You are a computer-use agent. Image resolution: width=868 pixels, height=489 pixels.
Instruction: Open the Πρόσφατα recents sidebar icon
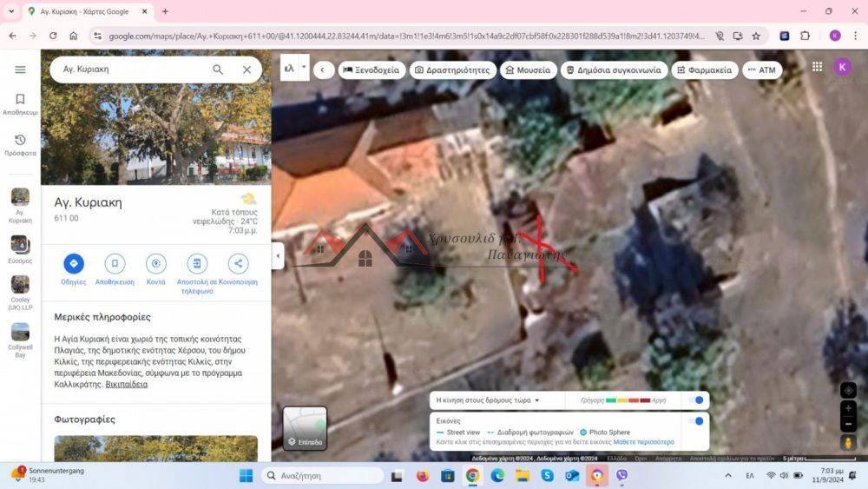[20, 141]
